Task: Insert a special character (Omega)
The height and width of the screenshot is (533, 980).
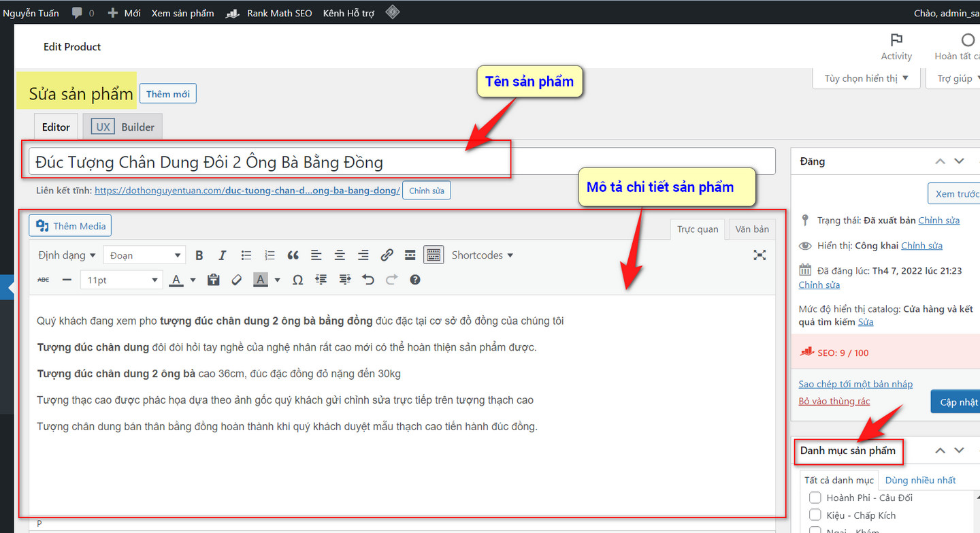Action: click(297, 280)
